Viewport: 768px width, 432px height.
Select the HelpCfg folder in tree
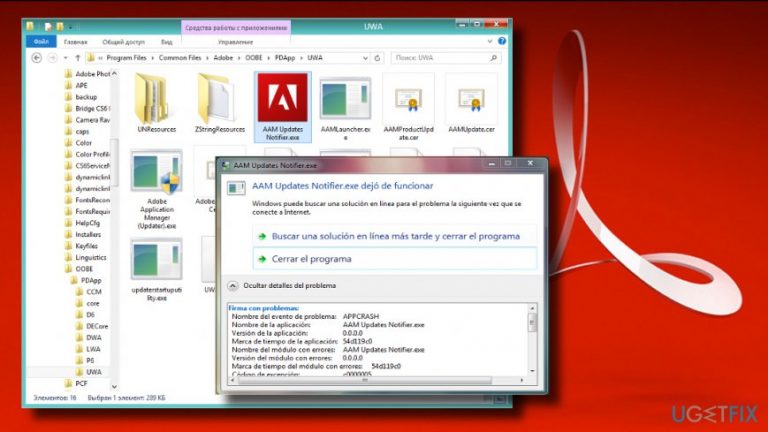tap(83, 223)
